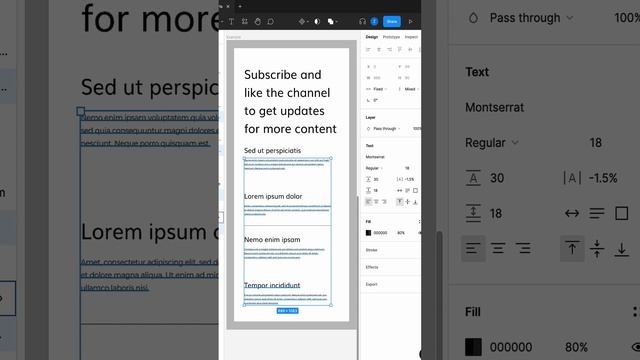Click small auto width arrow icon in center panel

pyautogui.click(x=400, y=191)
